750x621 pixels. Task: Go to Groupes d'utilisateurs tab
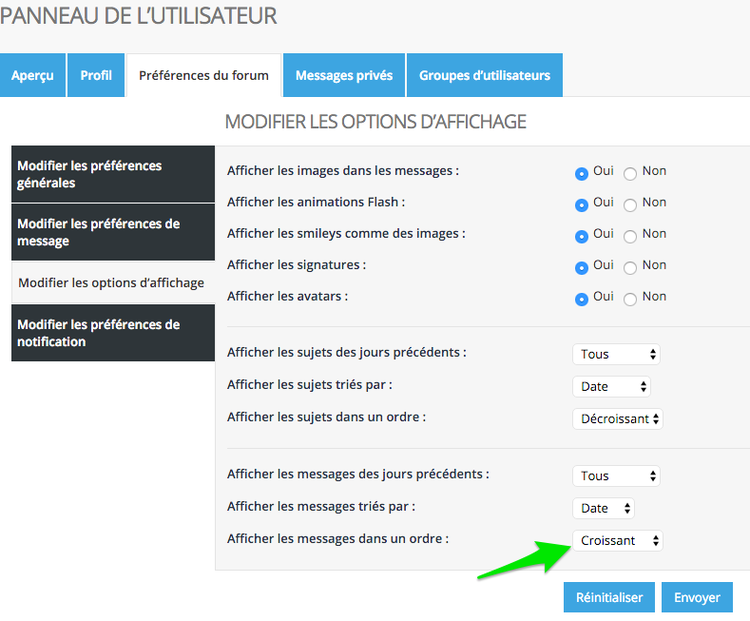[485, 75]
